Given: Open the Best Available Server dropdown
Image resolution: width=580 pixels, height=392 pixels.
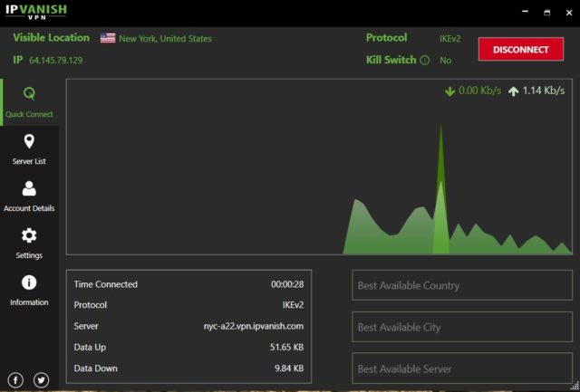Looking at the screenshot, I should (462, 368).
